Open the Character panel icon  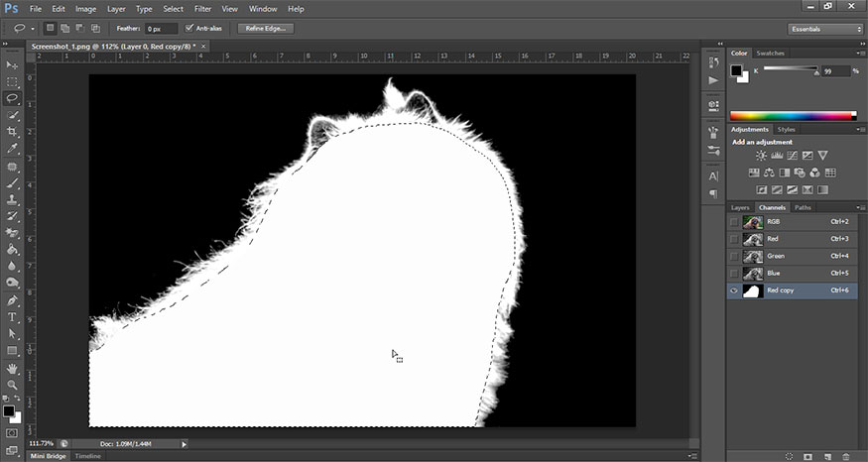pos(713,176)
